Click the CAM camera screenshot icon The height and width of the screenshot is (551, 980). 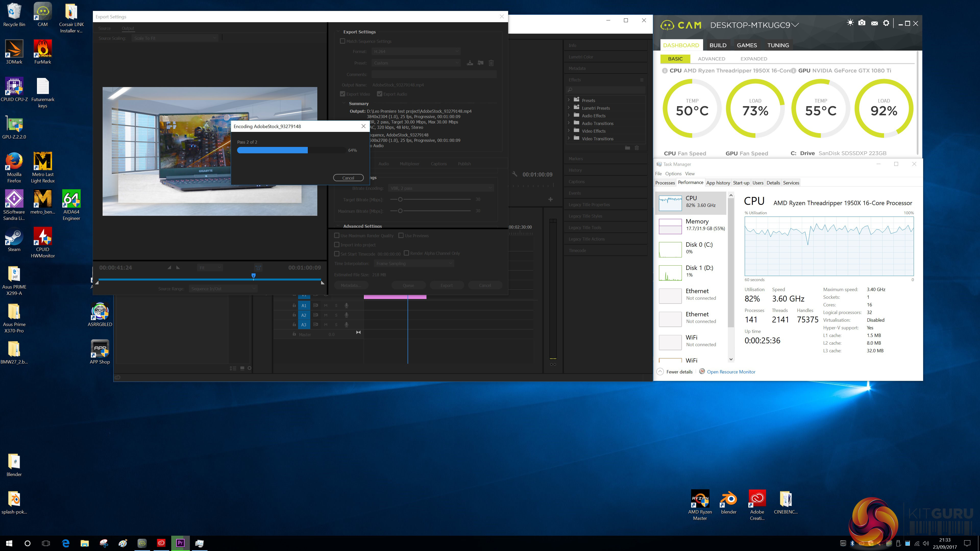862,23
